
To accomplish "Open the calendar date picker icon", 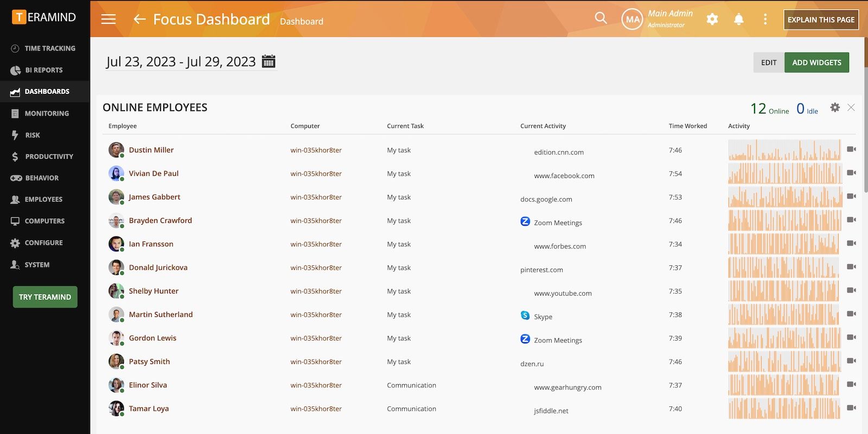I will (x=269, y=61).
